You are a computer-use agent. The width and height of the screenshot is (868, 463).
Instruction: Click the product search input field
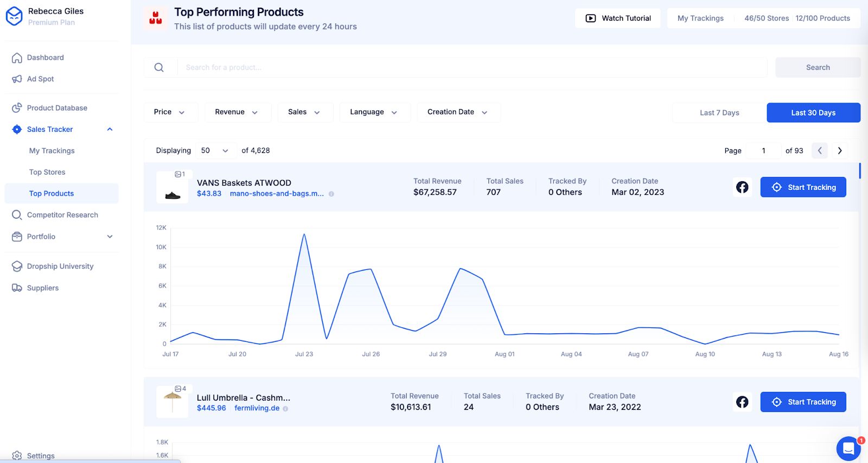[x=472, y=68]
